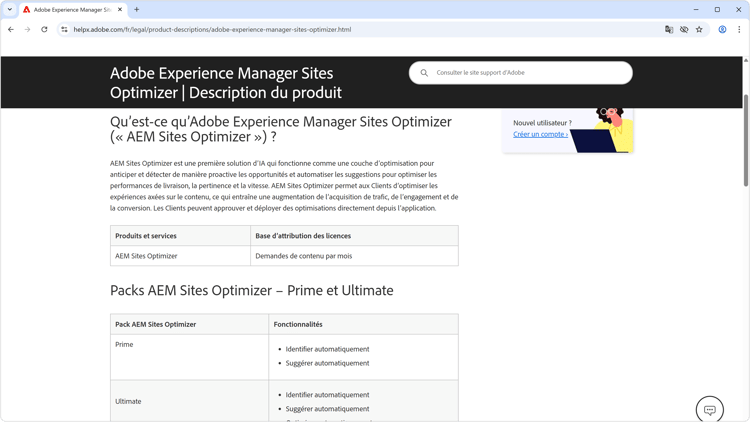Open site information icon in address bar
Viewport: 750px width, 422px height.
point(64,29)
